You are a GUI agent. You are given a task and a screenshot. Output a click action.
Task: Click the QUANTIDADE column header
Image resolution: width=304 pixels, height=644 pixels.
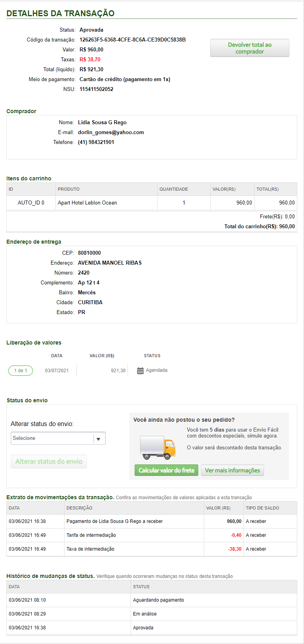[174, 189]
